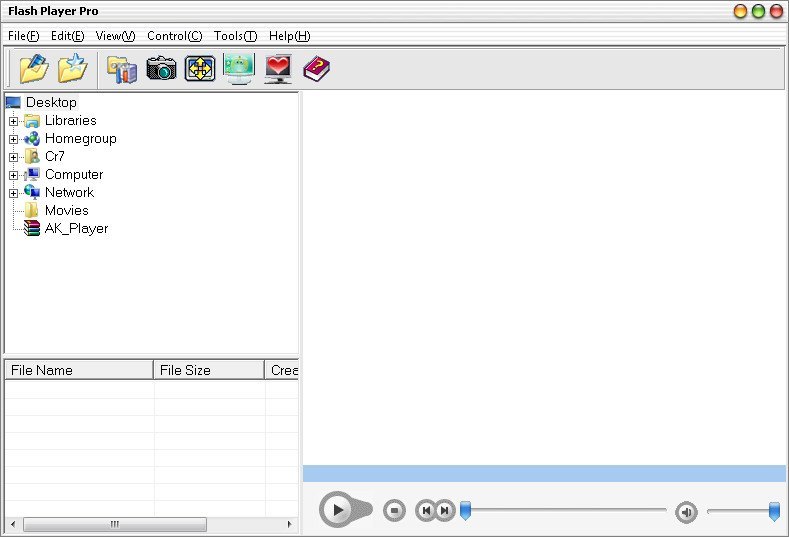Viewport: 789px width, 537px height.
Task: Click the Cr7 user folder icon
Action: (x=32, y=157)
